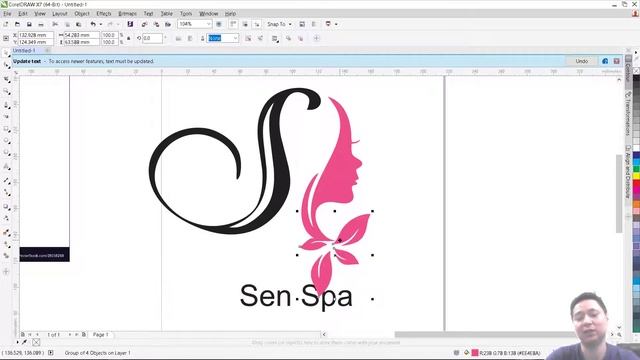Open the Transformations docker tab
Image resolution: width=640 pixels, height=360 pixels.
[628, 114]
